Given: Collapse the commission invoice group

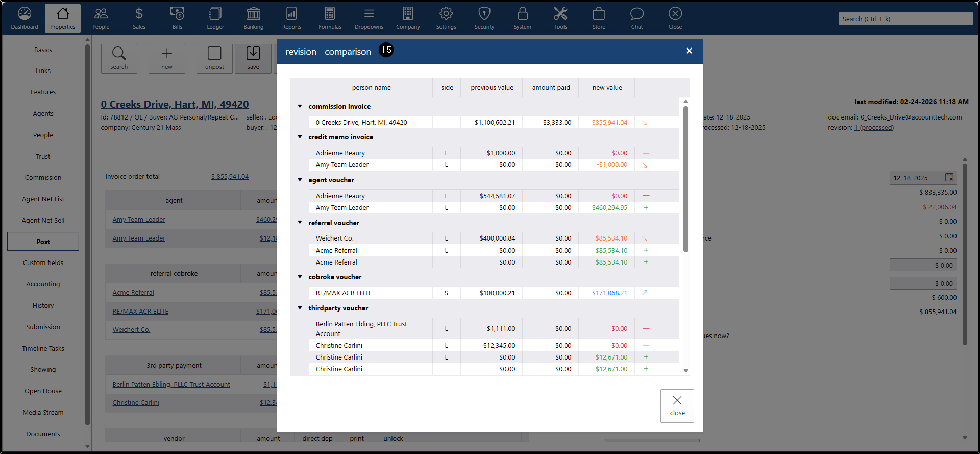Looking at the screenshot, I should click(300, 106).
